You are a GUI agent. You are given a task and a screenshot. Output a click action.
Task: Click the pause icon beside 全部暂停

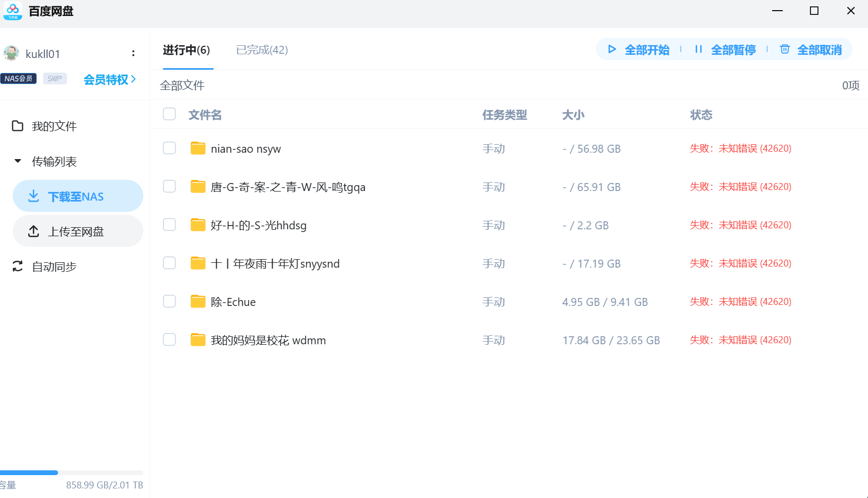[699, 49]
